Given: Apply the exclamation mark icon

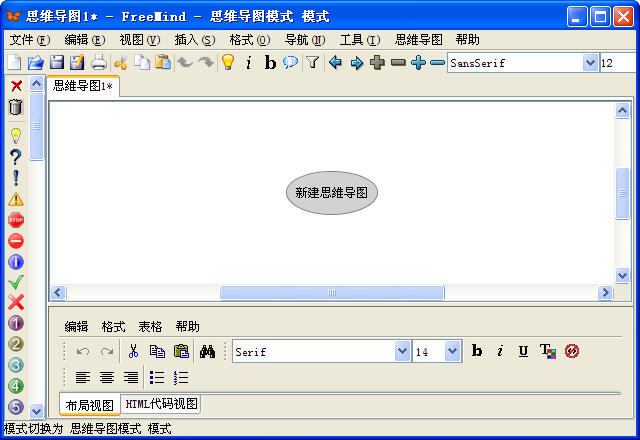Looking at the screenshot, I should click(16, 178).
